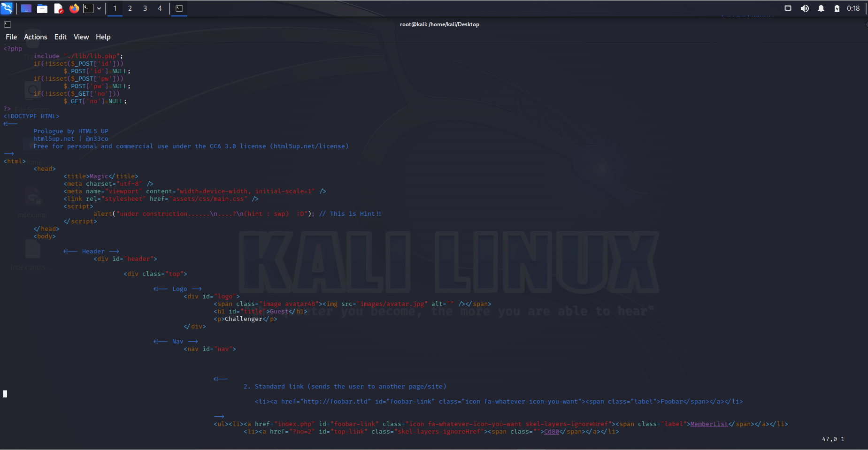The width and height of the screenshot is (868, 450).
Task: Click the span class="image avatar48" line
Action: pos(353,304)
